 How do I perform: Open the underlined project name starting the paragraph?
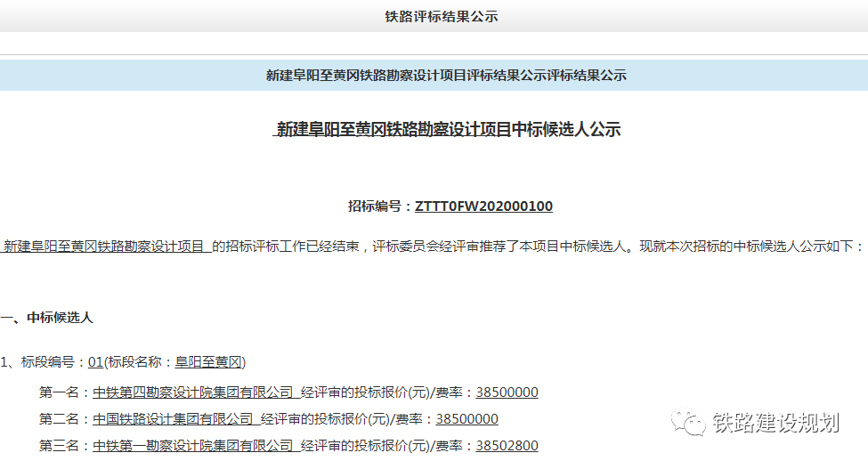point(104,247)
